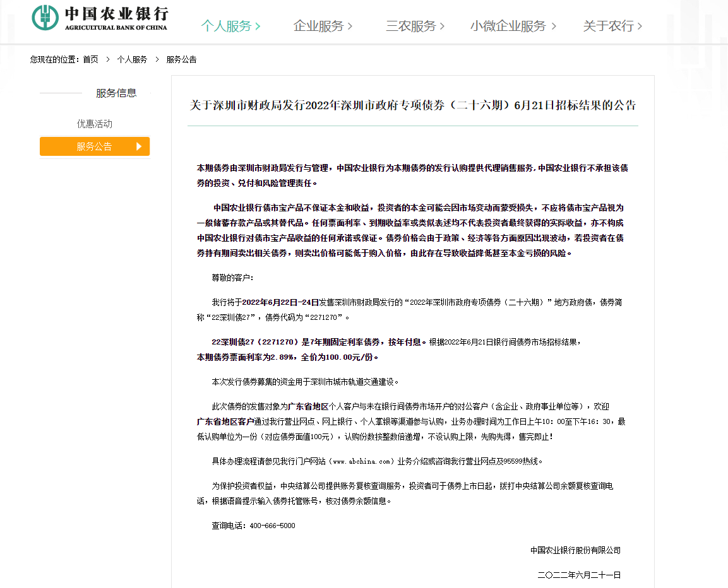Click 个人服务 in the breadcrumb trail

(x=132, y=59)
